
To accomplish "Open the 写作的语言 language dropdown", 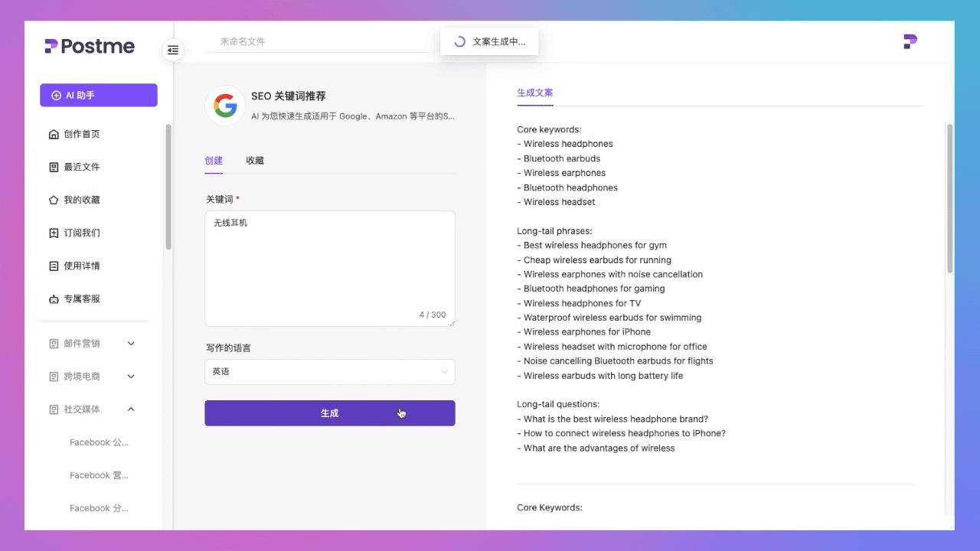I will 329,371.
